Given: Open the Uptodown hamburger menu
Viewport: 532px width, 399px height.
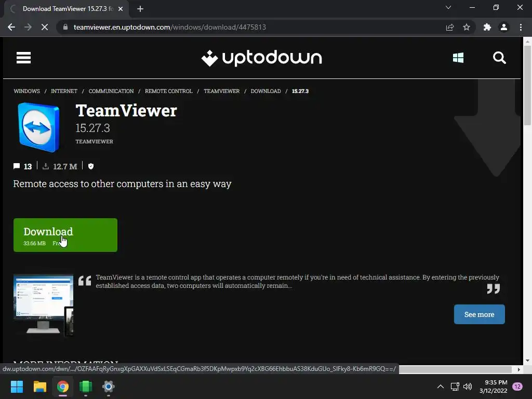Looking at the screenshot, I should [23, 58].
